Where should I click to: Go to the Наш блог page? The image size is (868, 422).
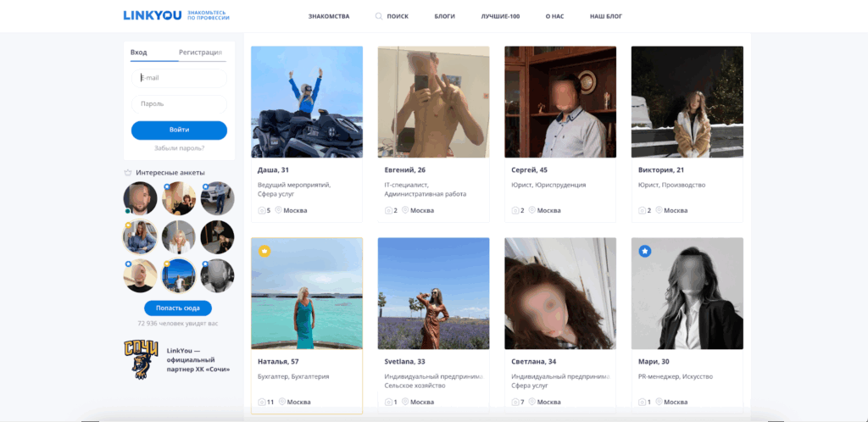coord(606,16)
